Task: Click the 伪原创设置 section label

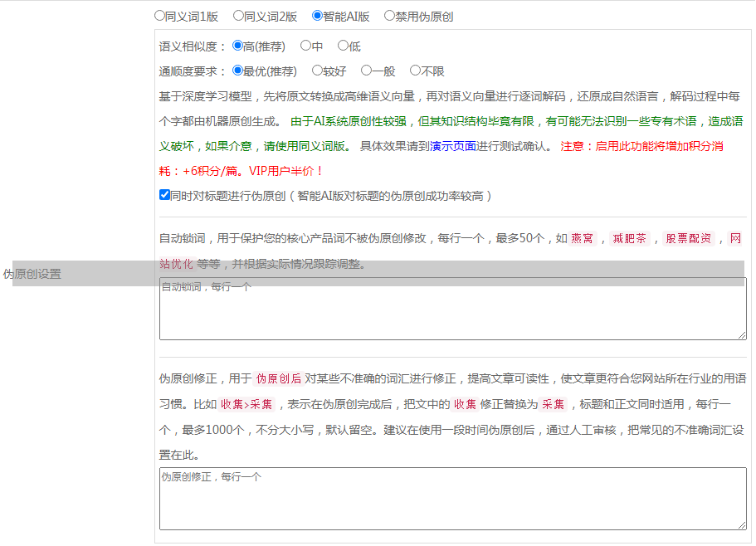Action: click(x=32, y=274)
